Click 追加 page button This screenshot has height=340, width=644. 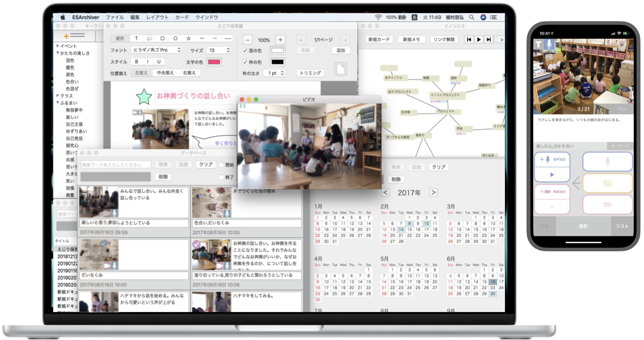point(341,51)
